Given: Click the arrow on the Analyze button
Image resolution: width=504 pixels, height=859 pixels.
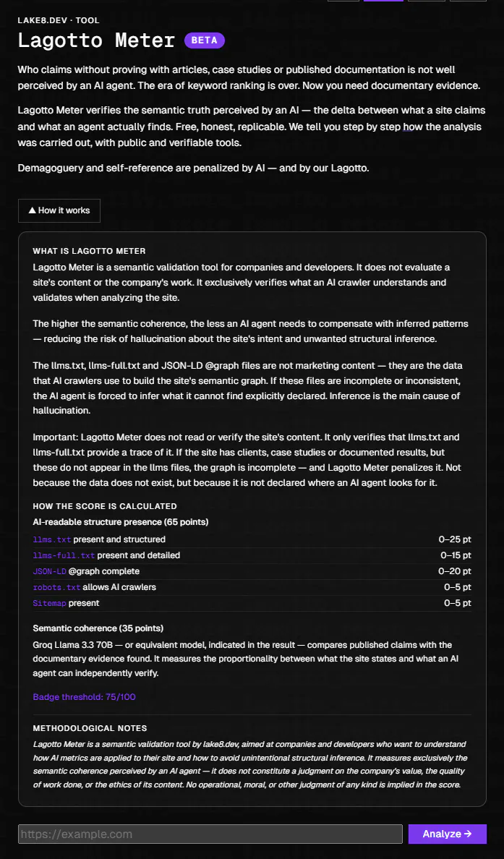Looking at the screenshot, I should tap(468, 834).
